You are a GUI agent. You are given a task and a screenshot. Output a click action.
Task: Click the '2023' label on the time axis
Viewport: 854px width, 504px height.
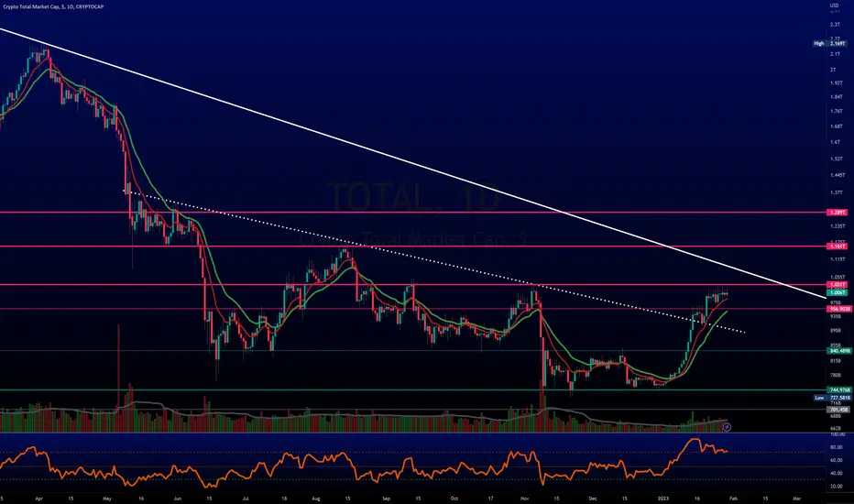[x=663, y=499]
